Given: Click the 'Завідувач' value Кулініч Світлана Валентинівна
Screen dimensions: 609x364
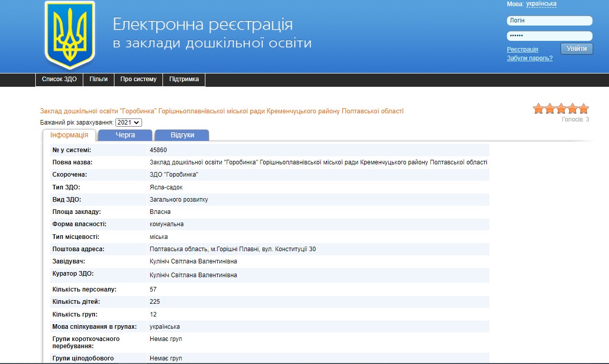Looking at the screenshot, I should click(193, 261).
